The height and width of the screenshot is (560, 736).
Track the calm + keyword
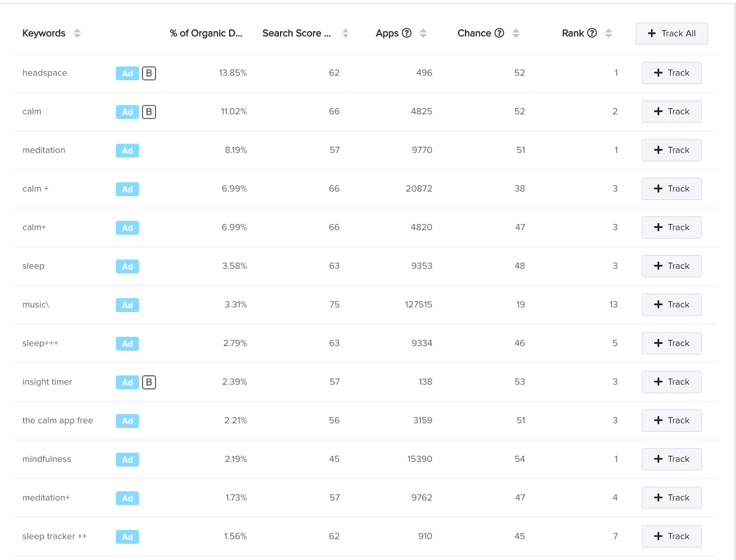pyautogui.click(x=672, y=189)
